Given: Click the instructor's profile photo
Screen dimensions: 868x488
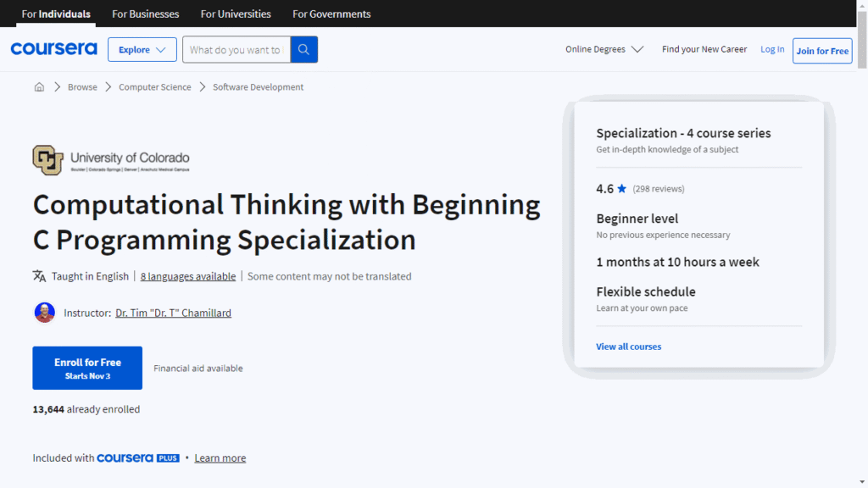Looking at the screenshot, I should [x=45, y=313].
